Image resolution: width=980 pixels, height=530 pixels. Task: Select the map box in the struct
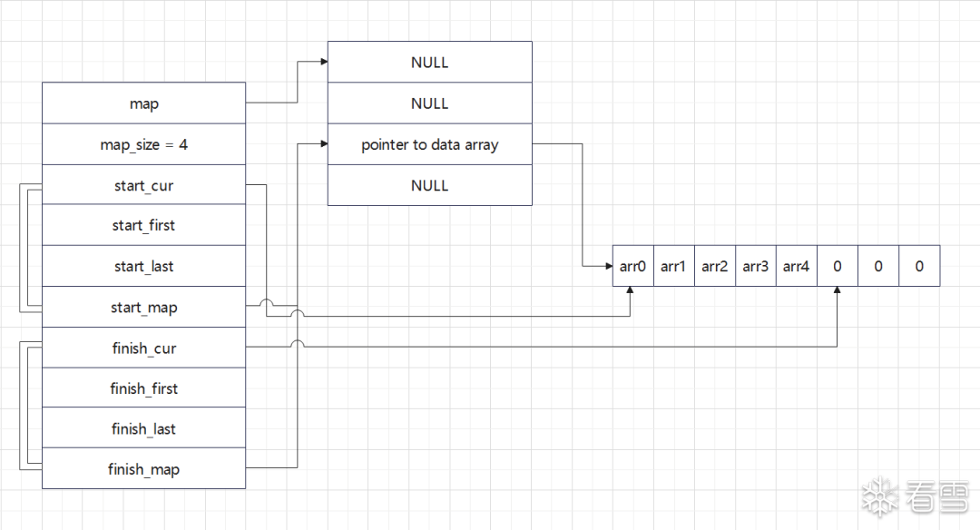click(143, 103)
